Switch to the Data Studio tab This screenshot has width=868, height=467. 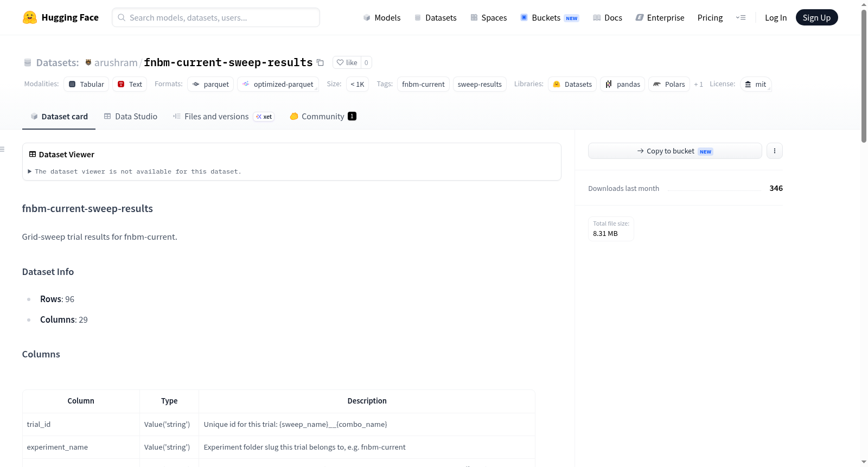(130, 117)
